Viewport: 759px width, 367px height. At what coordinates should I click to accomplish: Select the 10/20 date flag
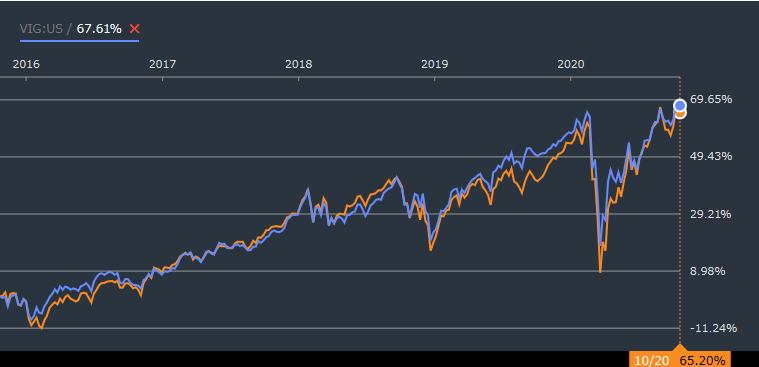pos(652,360)
